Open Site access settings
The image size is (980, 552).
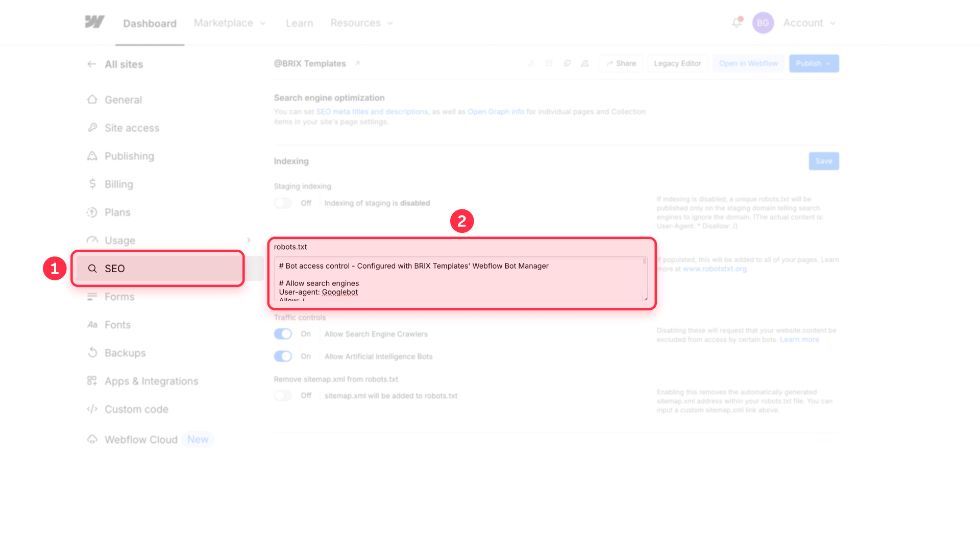(x=132, y=128)
